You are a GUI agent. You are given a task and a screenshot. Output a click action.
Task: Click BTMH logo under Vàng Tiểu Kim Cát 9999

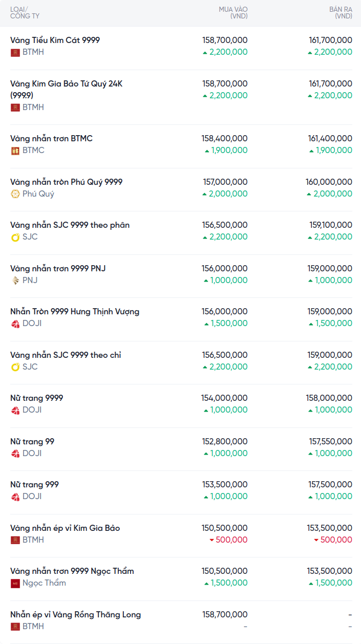(15, 52)
